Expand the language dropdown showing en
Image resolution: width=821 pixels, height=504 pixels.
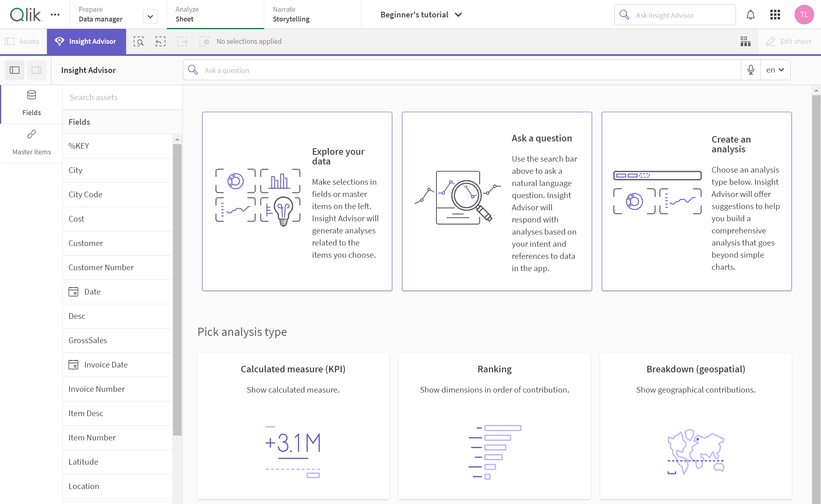[x=775, y=70]
